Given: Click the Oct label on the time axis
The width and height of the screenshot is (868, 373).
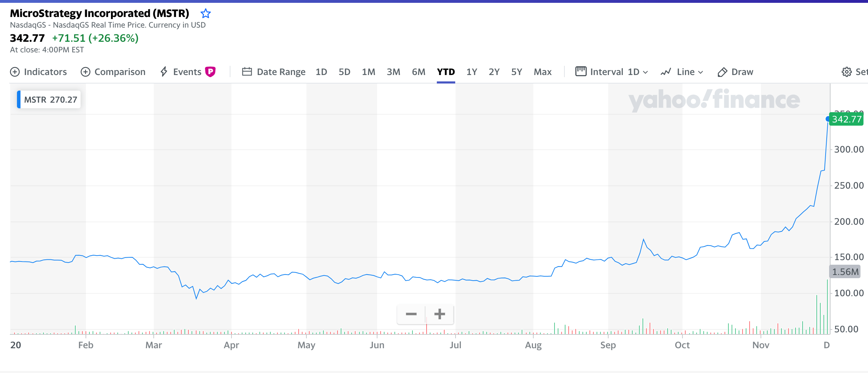Looking at the screenshot, I should (682, 345).
